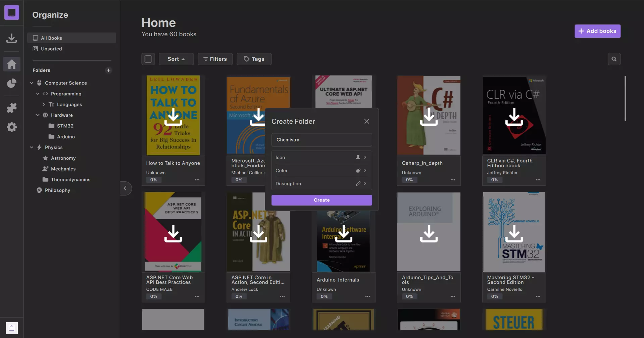Close the Create Folder dialog
644x338 pixels.
pos(366,121)
